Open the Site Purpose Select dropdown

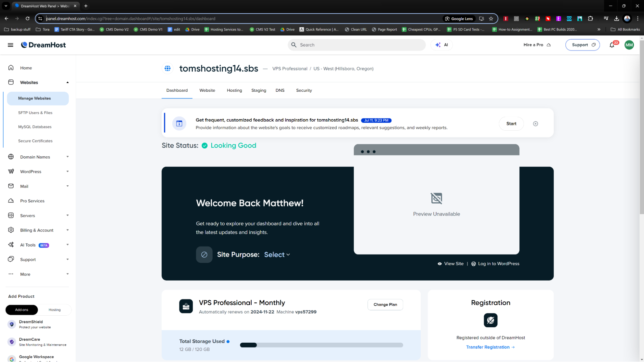point(277,255)
